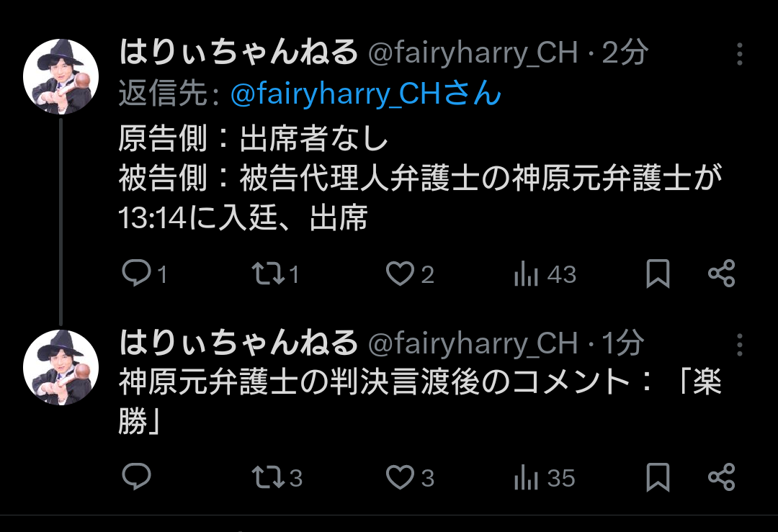The height and width of the screenshot is (532, 778).
Task: Open @fairyharry_CH handle on second tweet
Action: tap(473, 343)
